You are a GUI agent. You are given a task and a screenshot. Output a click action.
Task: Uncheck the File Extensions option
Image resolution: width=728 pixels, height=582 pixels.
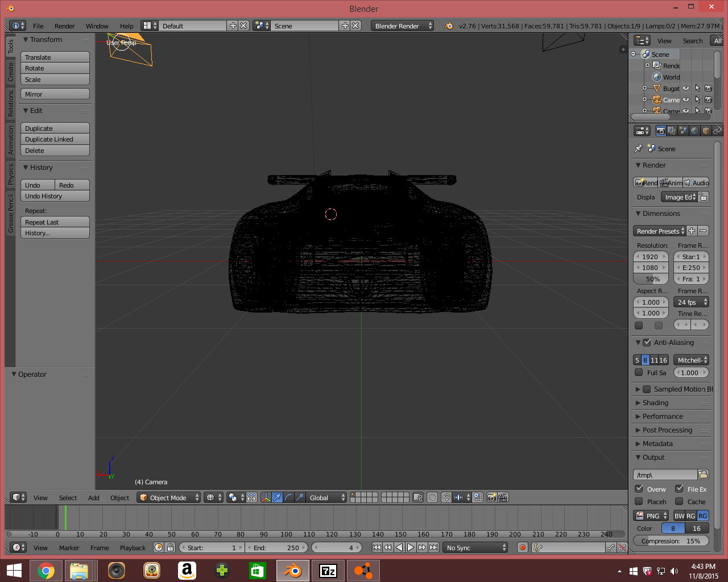pos(679,489)
